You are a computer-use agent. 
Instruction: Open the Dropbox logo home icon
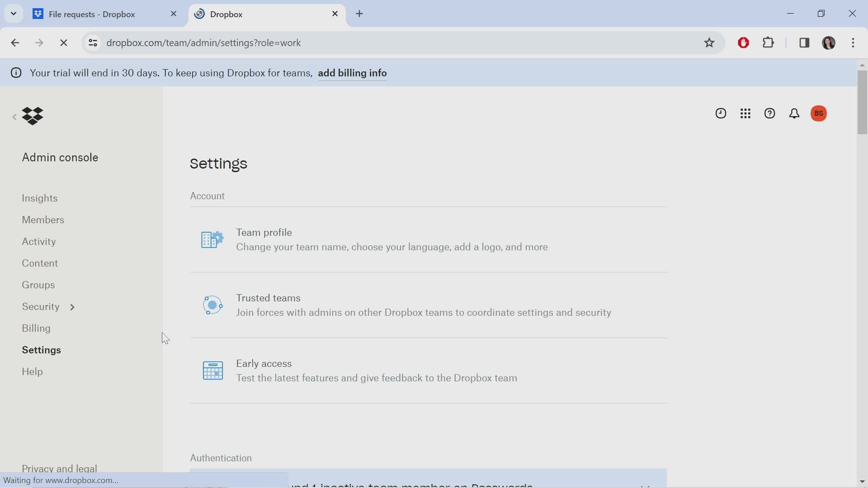[33, 116]
